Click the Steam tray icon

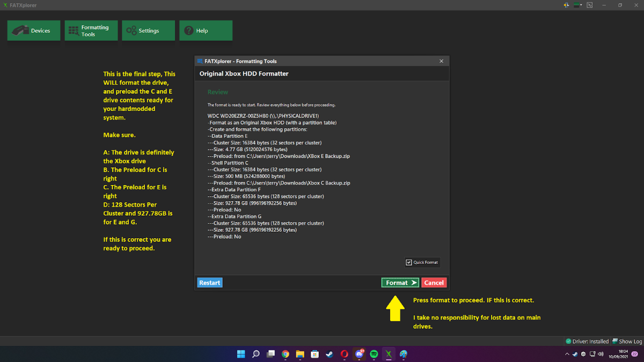(x=576, y=354)
